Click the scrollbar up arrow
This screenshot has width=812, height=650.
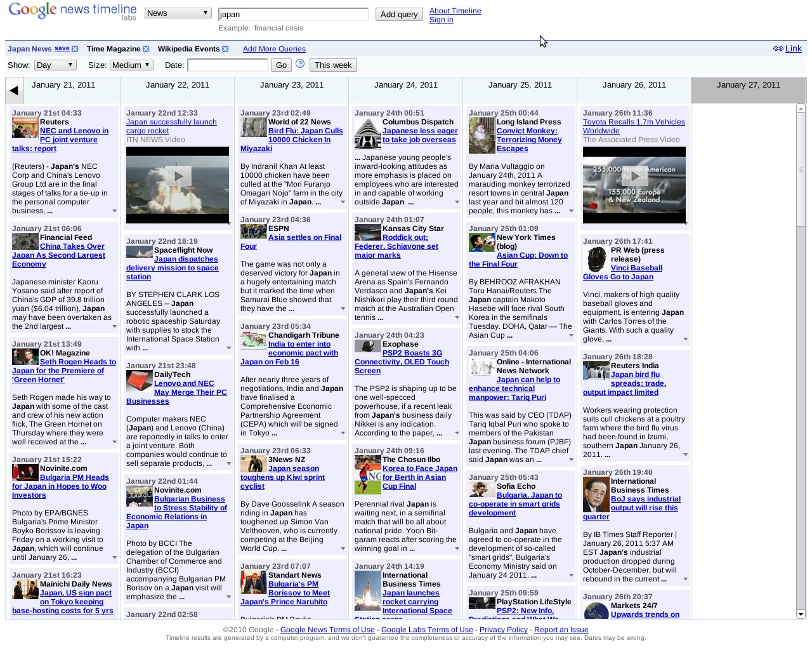(801, 109)
